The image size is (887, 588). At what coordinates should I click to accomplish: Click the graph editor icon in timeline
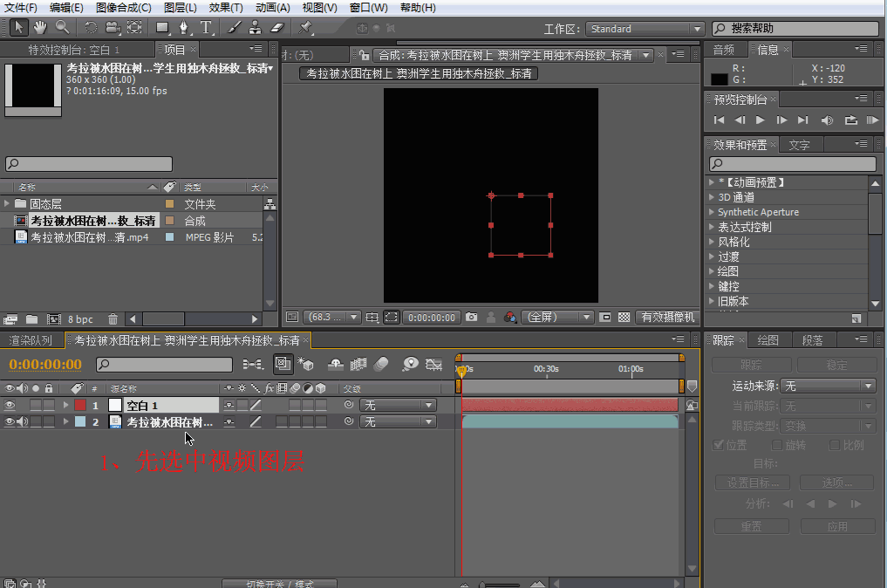coord(433,364)
